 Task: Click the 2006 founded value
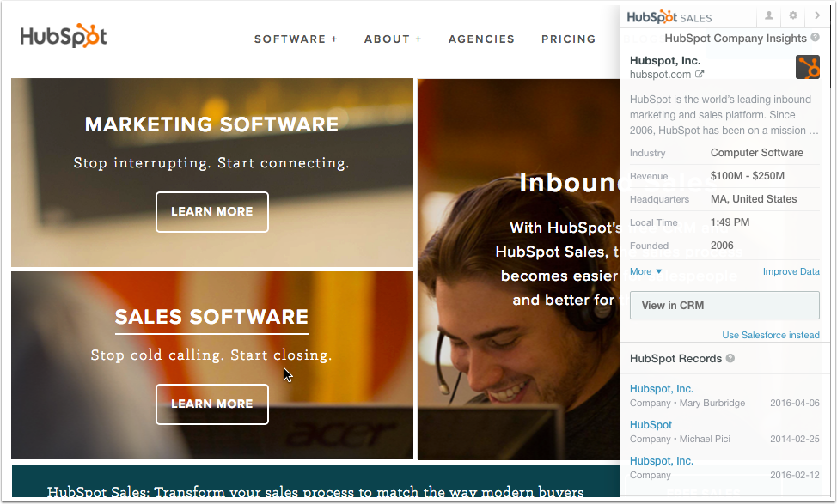point(722,246)
